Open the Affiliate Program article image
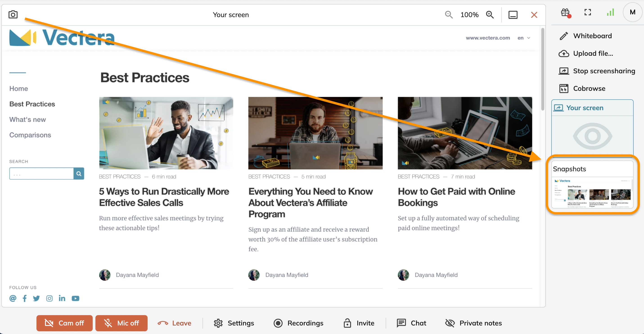The width and height of the screenshot is (644, 334). pyautogui.click(x=315, y=133)
